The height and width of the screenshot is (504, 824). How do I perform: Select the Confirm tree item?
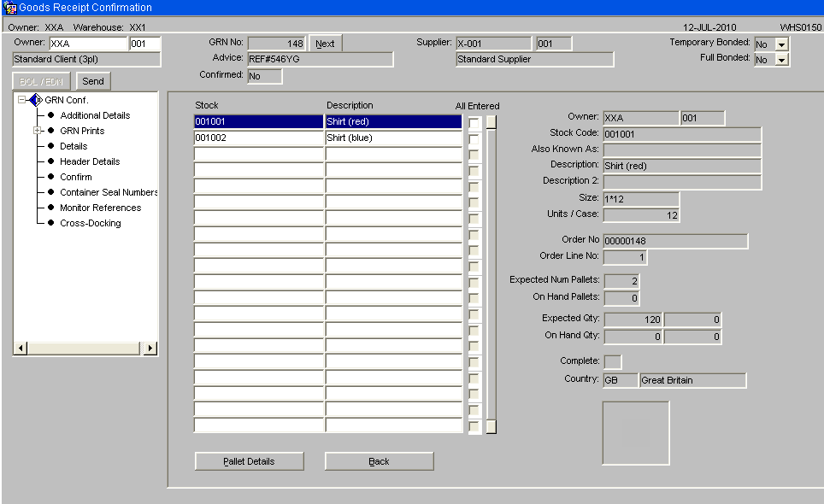point(76,177)
